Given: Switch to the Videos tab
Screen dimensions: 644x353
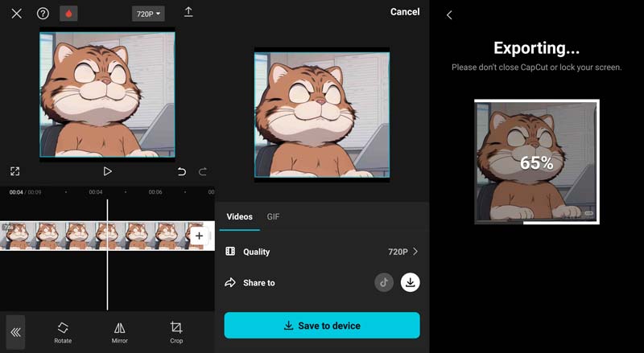Looking at the screenshot, I should pyautogui.click(x=239, y=217).
